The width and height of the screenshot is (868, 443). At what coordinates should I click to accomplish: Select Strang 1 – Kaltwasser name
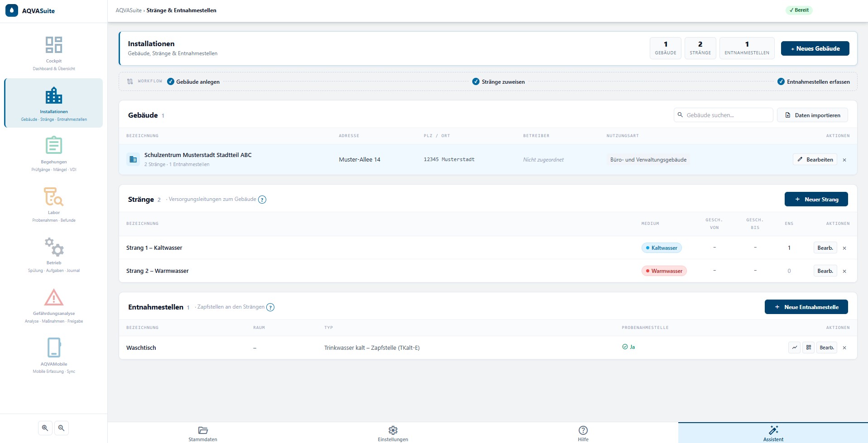pos(154,248)
